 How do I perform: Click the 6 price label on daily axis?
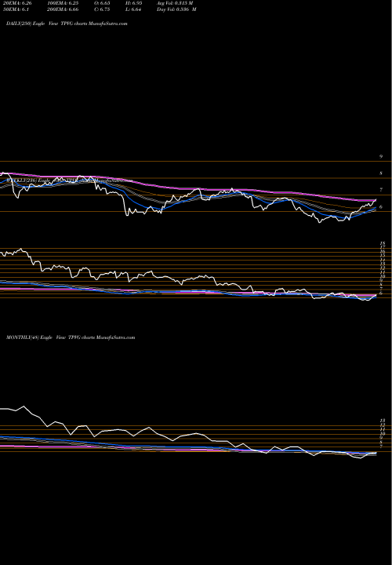tap(380, 207)
